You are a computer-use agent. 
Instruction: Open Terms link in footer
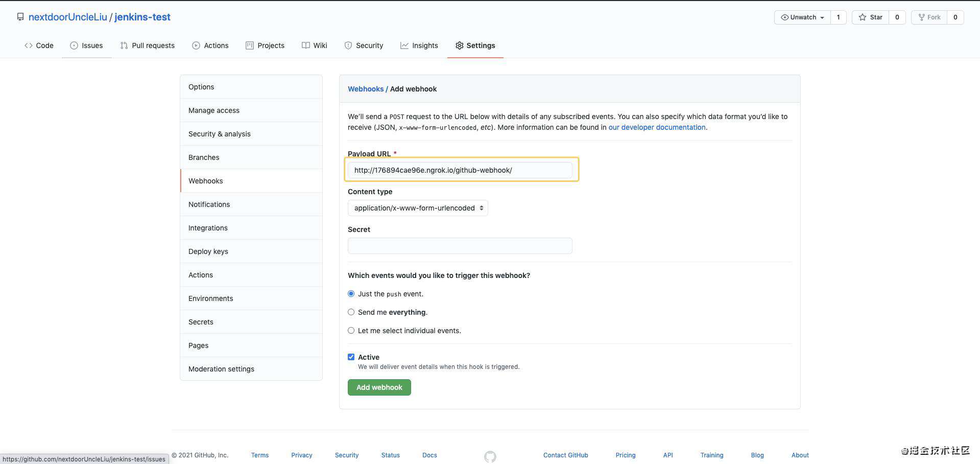[x=260, y=455]
